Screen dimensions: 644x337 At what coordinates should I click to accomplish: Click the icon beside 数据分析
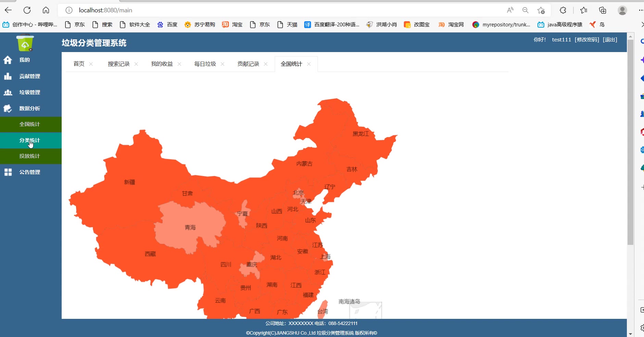8,109
